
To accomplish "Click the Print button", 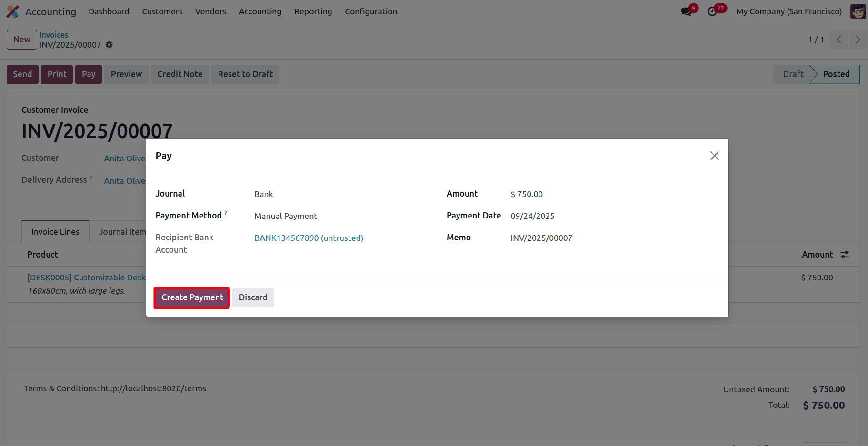I will (57, 74).
